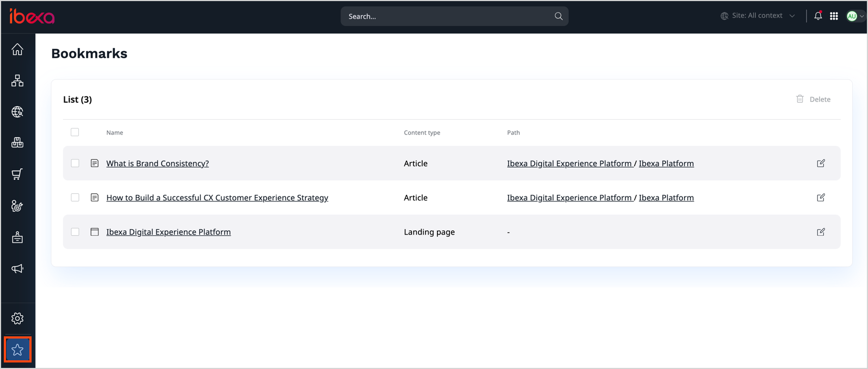
Task: Open the admin settings gear icon
Action: pyautogui.click(x=17, y=318)
